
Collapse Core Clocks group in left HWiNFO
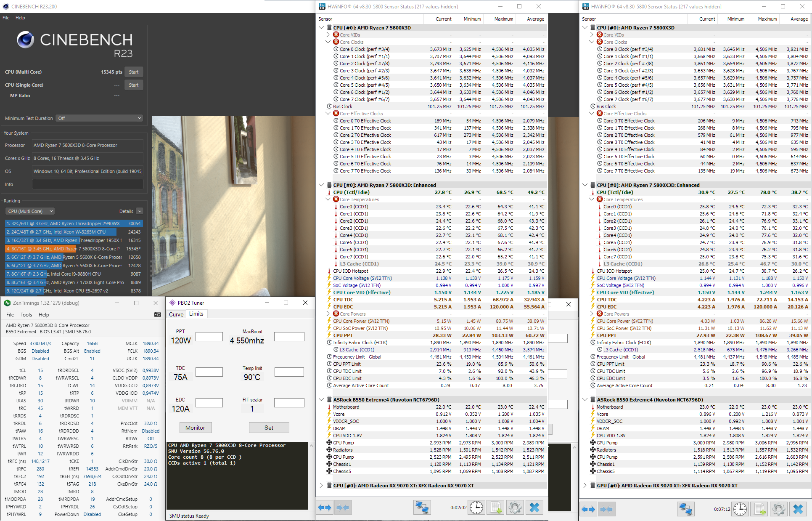[x=328, y=42]
